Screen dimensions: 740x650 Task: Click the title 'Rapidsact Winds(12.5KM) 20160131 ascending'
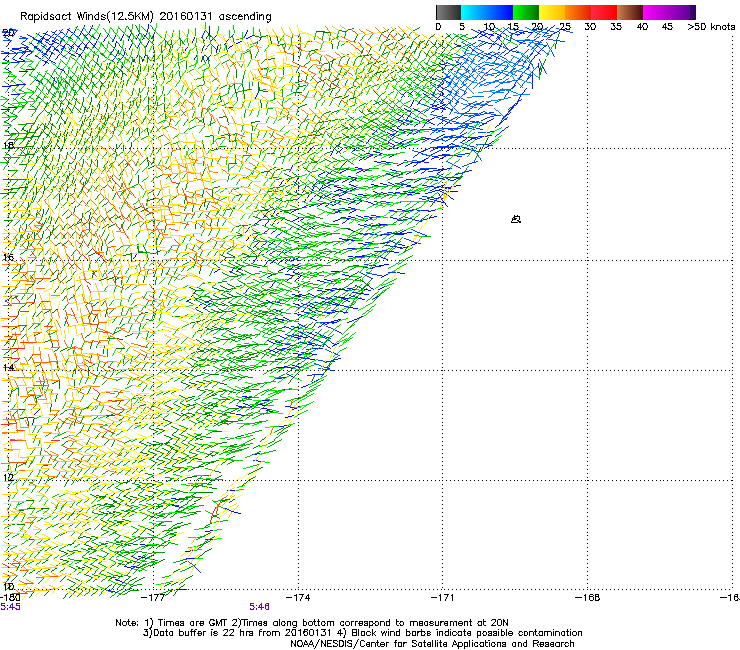tap(146, 17)
